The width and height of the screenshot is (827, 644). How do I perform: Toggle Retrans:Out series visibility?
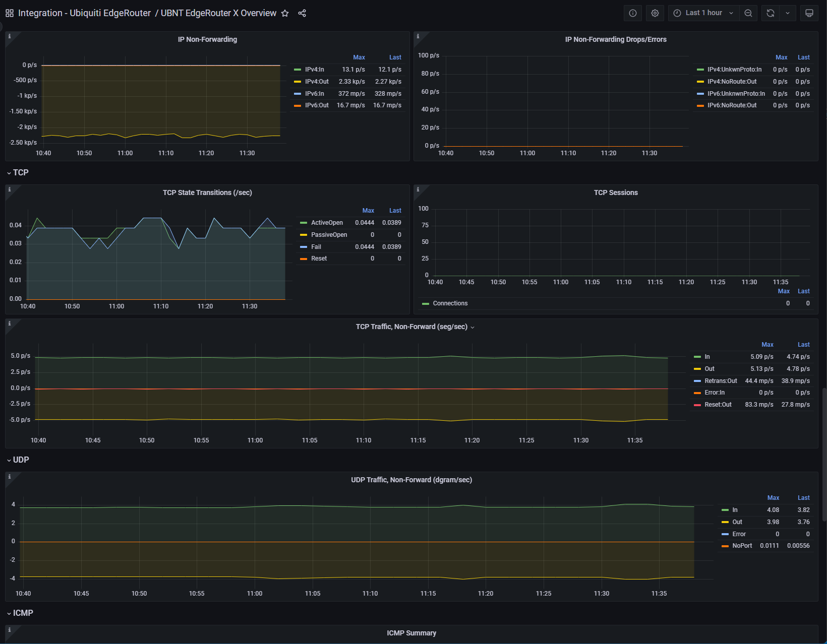coord(721,381)
